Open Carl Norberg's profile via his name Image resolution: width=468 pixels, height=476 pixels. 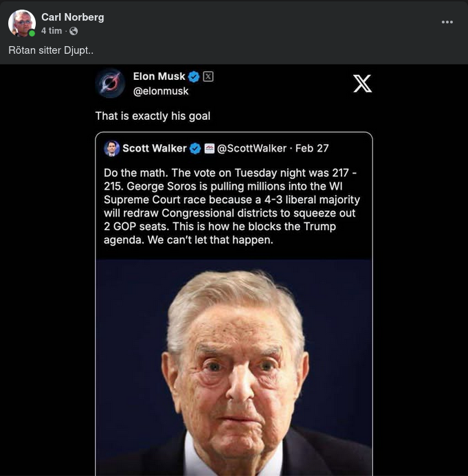point(72,17)
